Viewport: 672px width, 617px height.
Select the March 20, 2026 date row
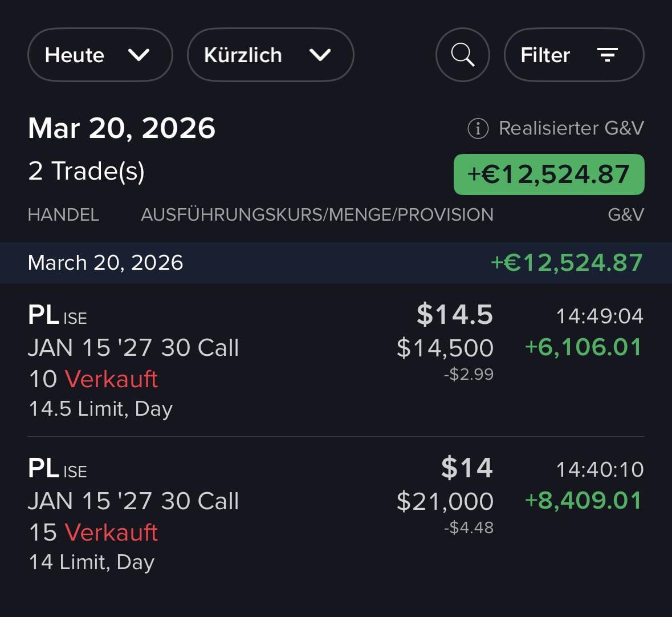click(335, 263)
